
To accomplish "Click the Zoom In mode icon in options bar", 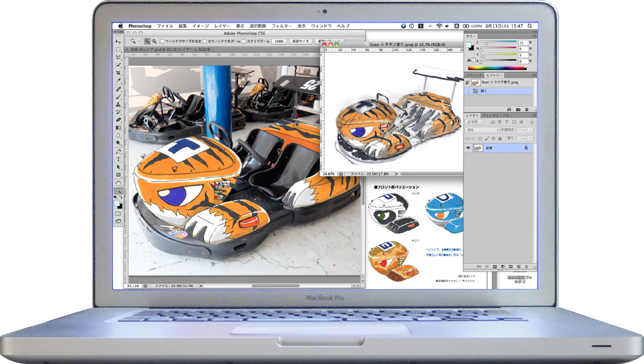I will tap(147, 41).
